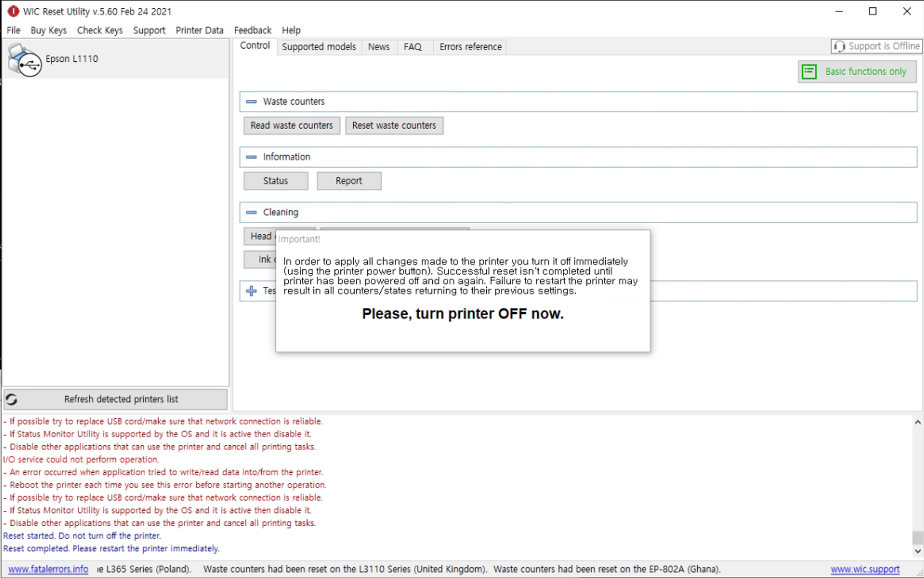
Task: Click the log scrollbar down arrow
Action: pos(918,552)
